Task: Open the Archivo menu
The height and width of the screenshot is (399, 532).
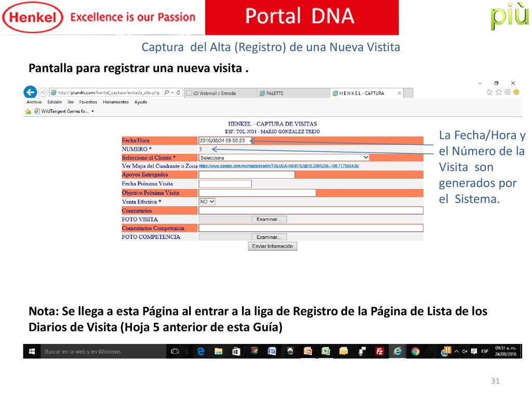Action: tap(34, 102)
